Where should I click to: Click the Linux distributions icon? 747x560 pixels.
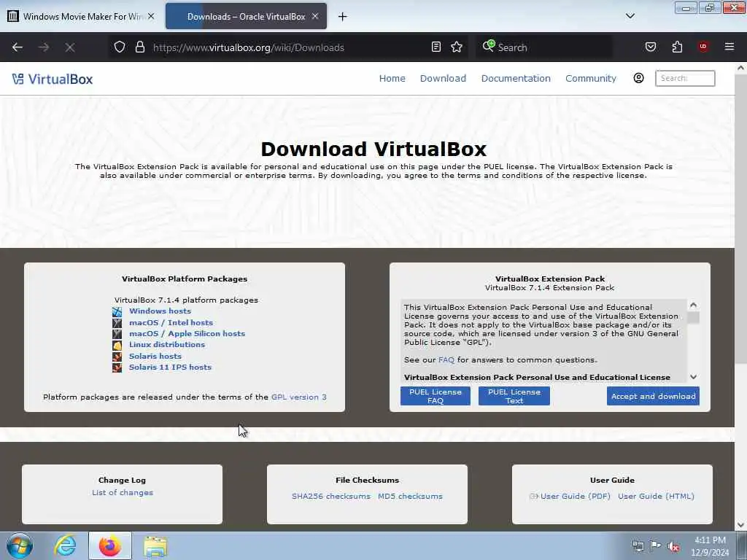point(117,345)
